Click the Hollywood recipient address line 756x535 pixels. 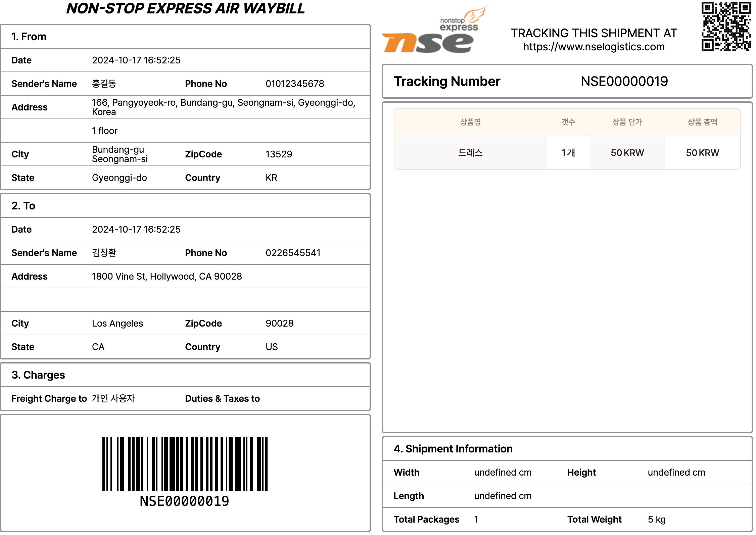point(167,276)
